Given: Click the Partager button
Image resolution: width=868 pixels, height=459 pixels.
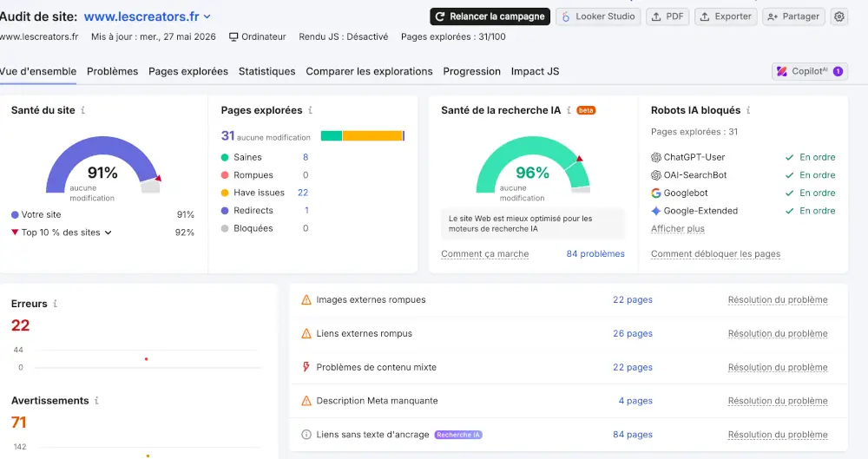Looking at the screenshot, I should (793, 16).
